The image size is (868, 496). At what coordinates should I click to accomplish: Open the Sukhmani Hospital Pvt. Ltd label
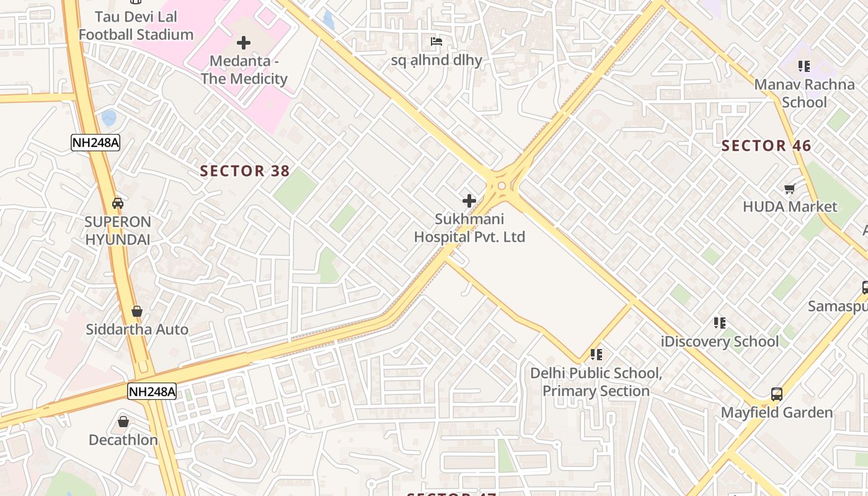[469, 228]
